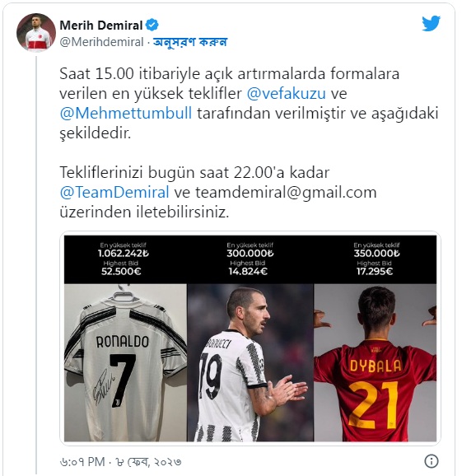
Task: Click the teamdemiral@gmail.com email text
Action: (x=286, y=192)
